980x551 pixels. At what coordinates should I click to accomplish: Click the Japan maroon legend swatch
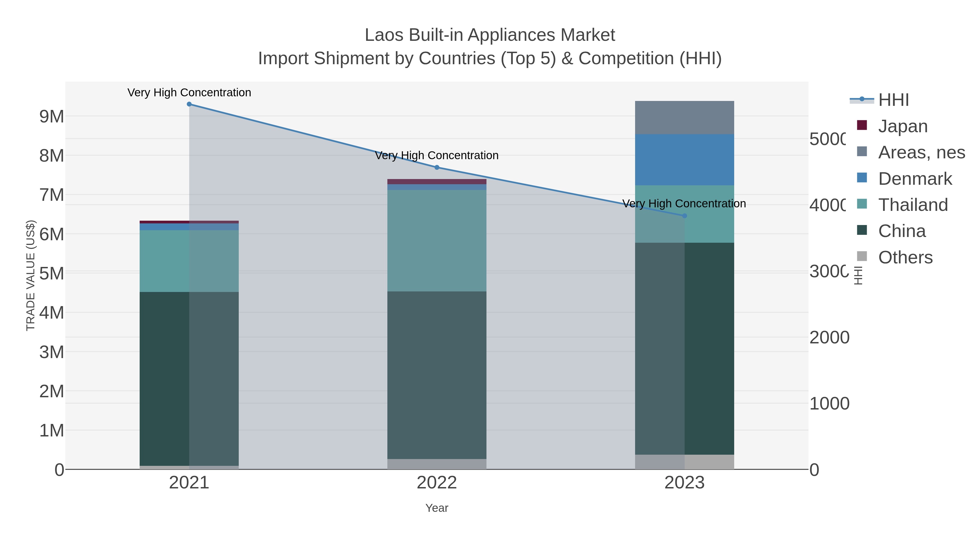[x=862, y=125]
